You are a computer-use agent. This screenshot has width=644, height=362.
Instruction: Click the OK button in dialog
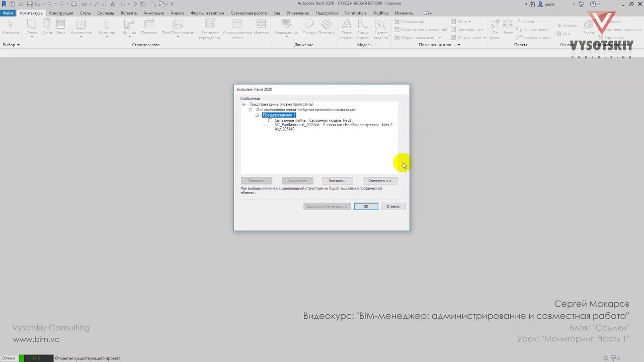coord(366,207)
